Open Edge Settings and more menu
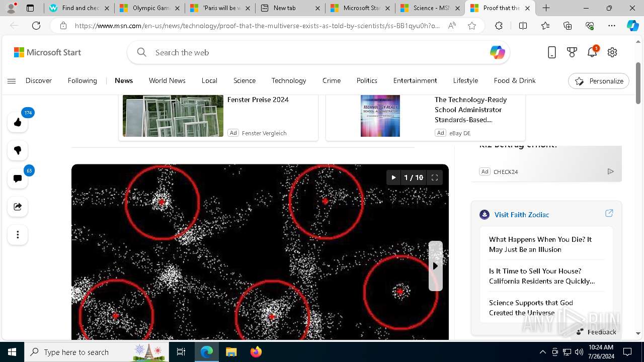The height and width of the screenshot is (362, 644). [x=612, y=26]
